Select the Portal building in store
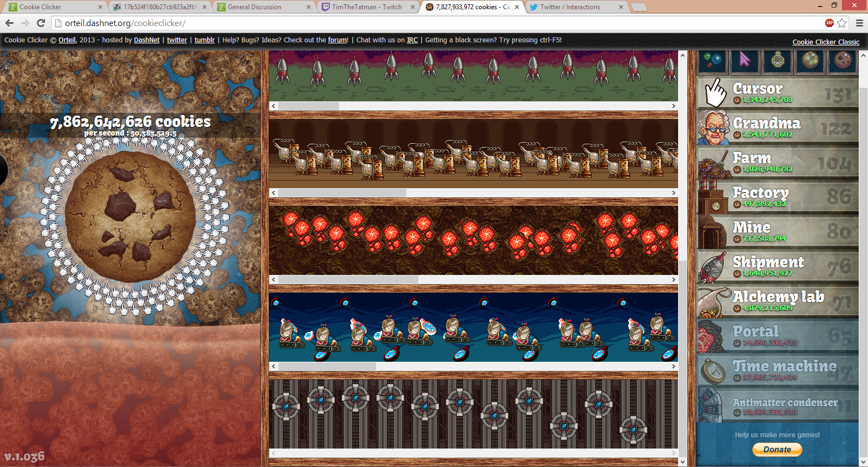The image size is (868, 467). click(777, 336)
